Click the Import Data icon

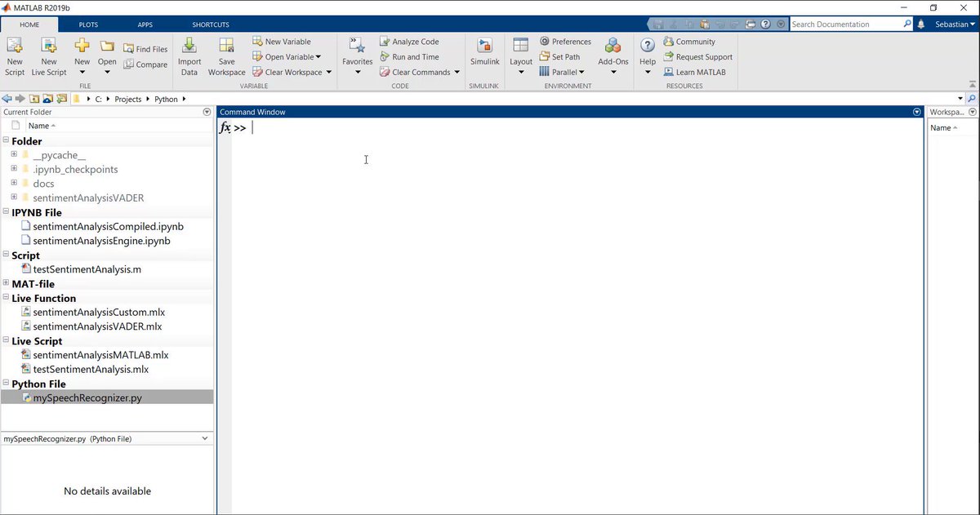click(x=189, y=56)
